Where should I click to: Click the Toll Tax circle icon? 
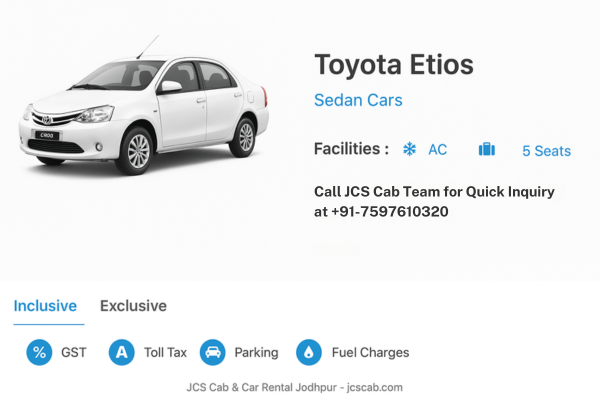(121, 352)
